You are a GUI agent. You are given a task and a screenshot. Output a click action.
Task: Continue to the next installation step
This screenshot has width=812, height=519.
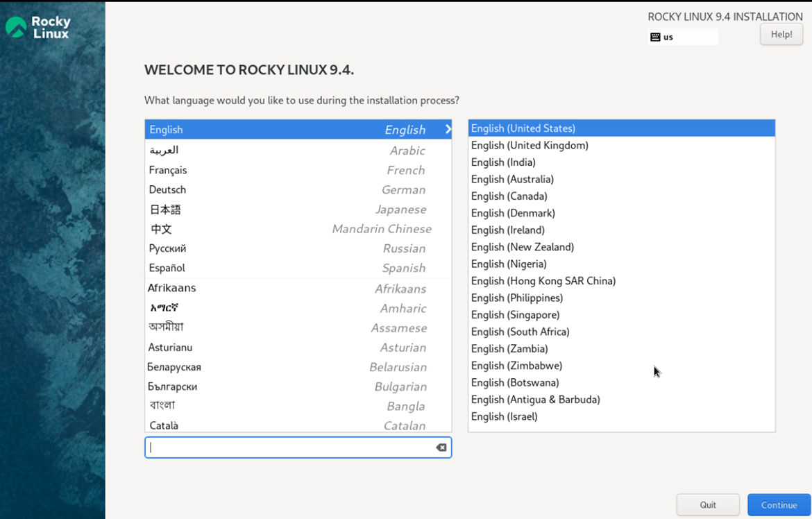point(779,504)
